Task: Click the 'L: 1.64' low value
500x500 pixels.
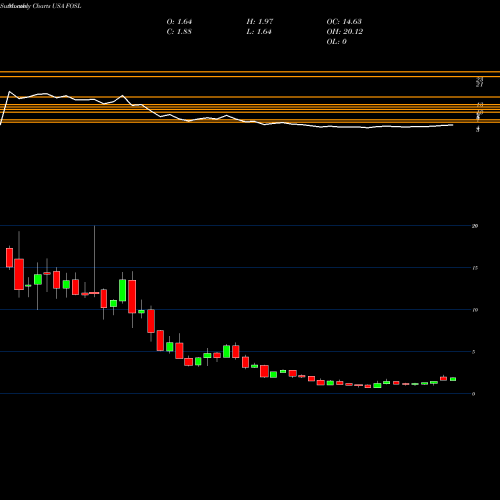Action: tap(259, 32)
